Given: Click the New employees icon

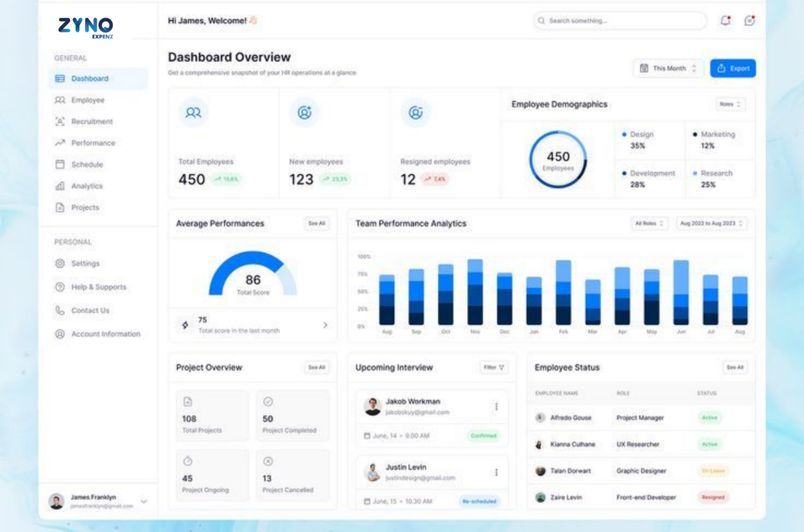Looking at the screenshot, I should 305,113.
